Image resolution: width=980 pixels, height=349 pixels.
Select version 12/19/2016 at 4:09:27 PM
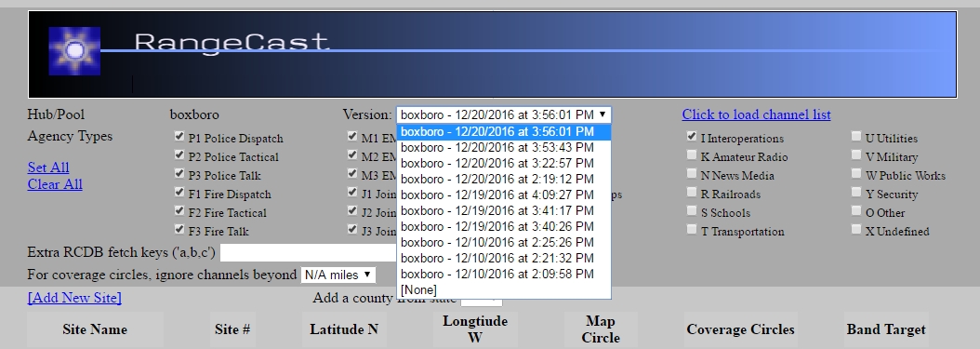(504, 195)
